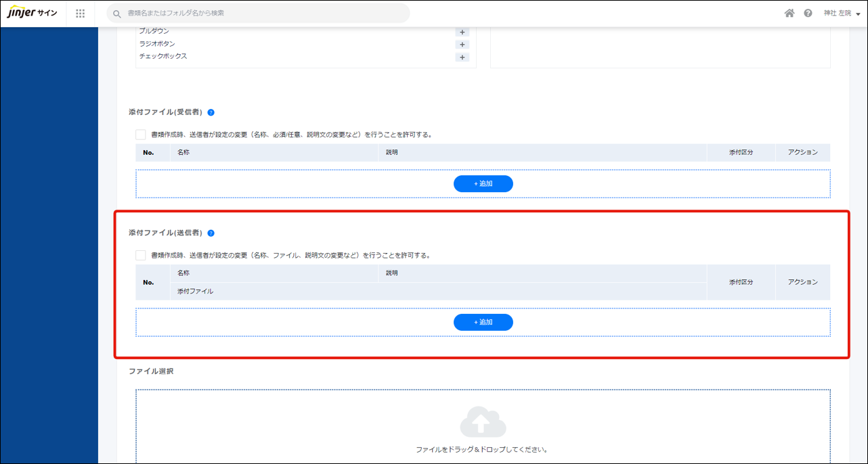This screenshot has width=868, height=464.
Task: Go to the home page icon
Action: click(789, 14)
